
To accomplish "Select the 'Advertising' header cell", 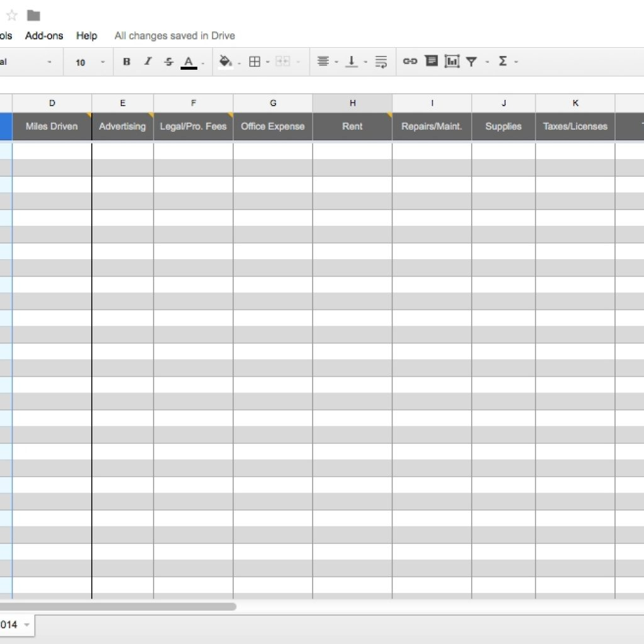I will (123, 126).
